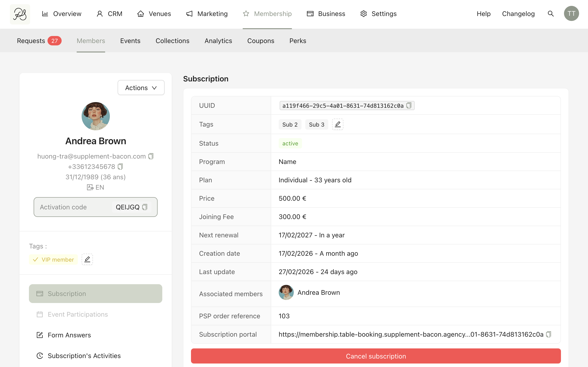Open search with magnifier icon
This screenshot has width=588, height=367.
click(551, 14)
